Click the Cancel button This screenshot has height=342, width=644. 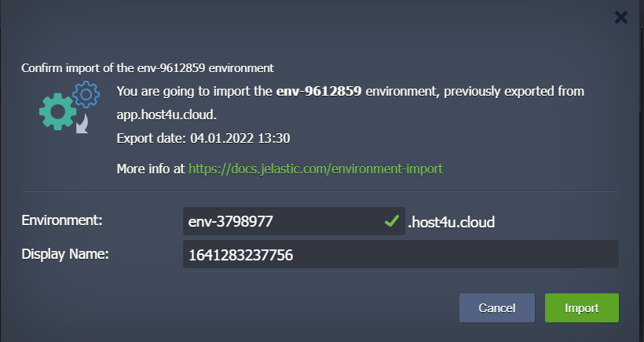click(497, 308)
